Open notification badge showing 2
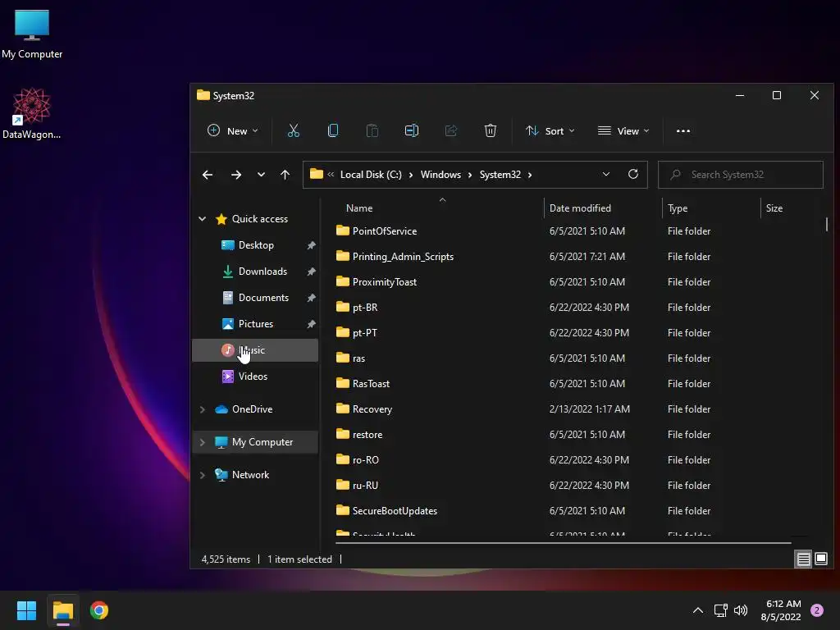The height and width of the screenshot is (630, 840). click(817, 610)
